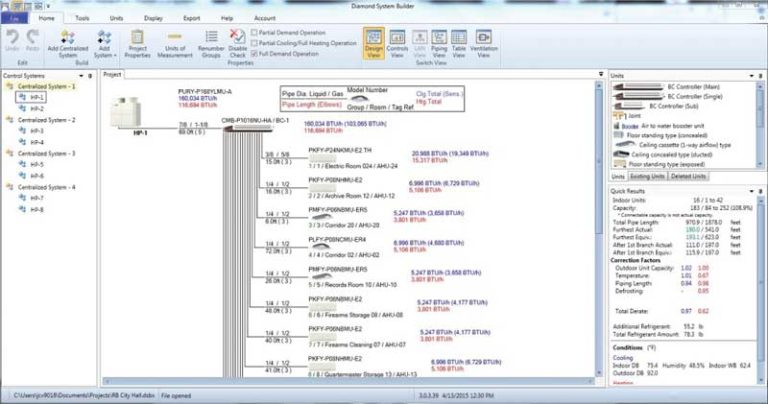Open the Add System dropdown button
Image resolution: width=768 pixels, height=404 pixels.
[104, 44]
